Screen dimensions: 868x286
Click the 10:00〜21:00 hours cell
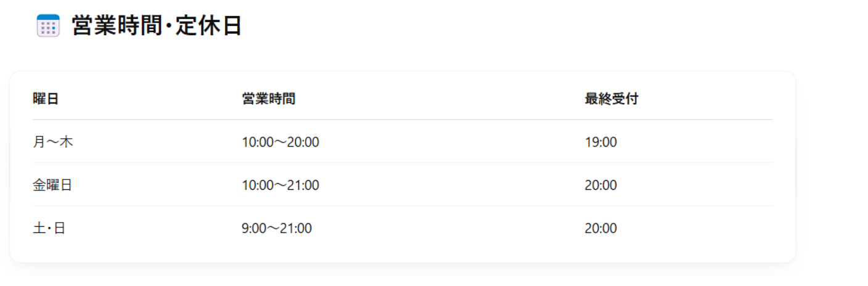[x=280, y=185]
